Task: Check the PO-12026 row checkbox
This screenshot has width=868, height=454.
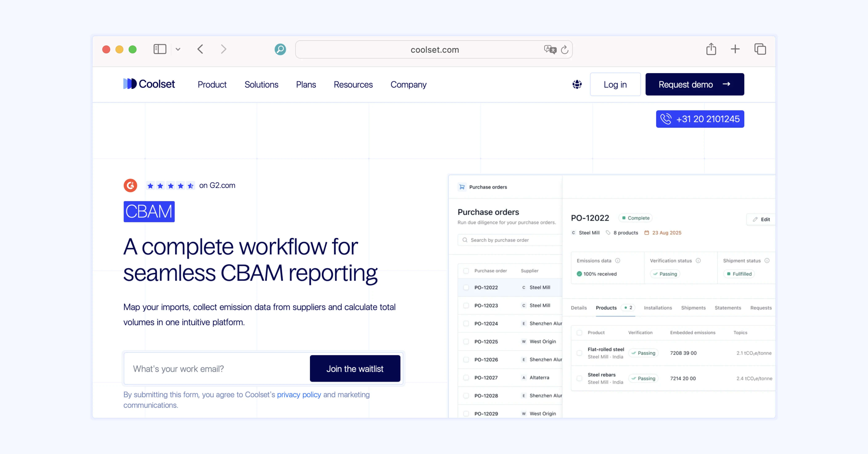Action: (466, 360)
